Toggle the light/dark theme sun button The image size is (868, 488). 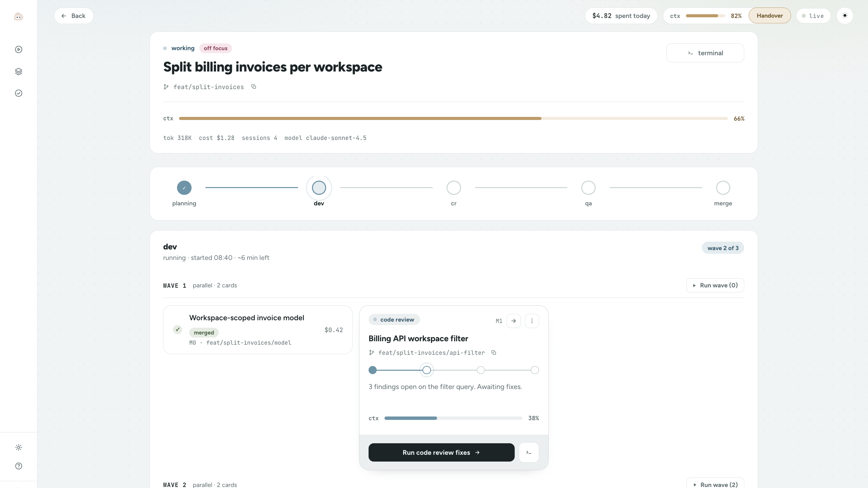tap(845, 16)
